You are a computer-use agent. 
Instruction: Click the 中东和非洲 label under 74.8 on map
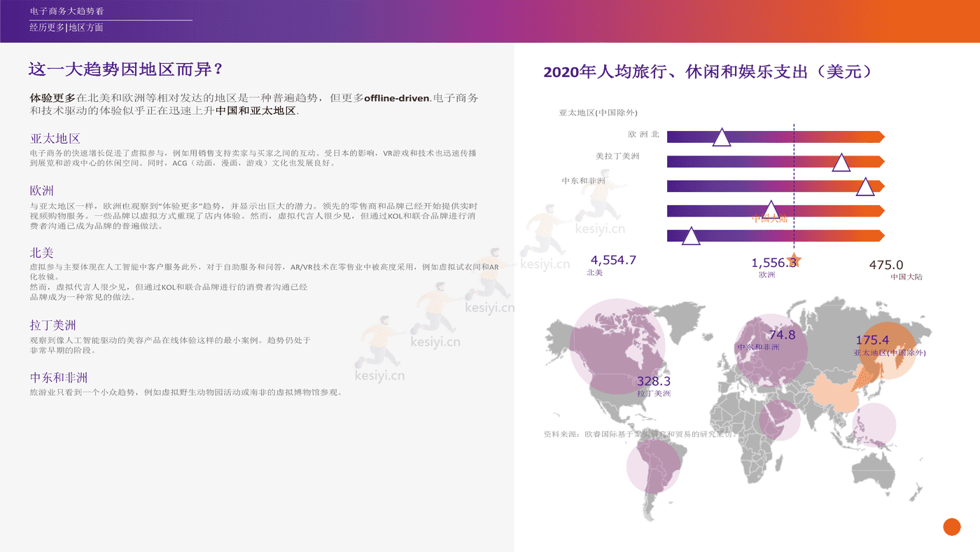758,347
